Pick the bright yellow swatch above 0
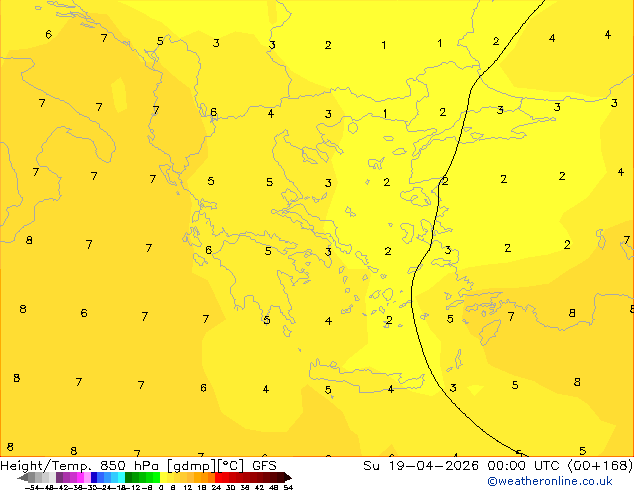The height and width of the screenshot is (490, 634). click(163, 477)
